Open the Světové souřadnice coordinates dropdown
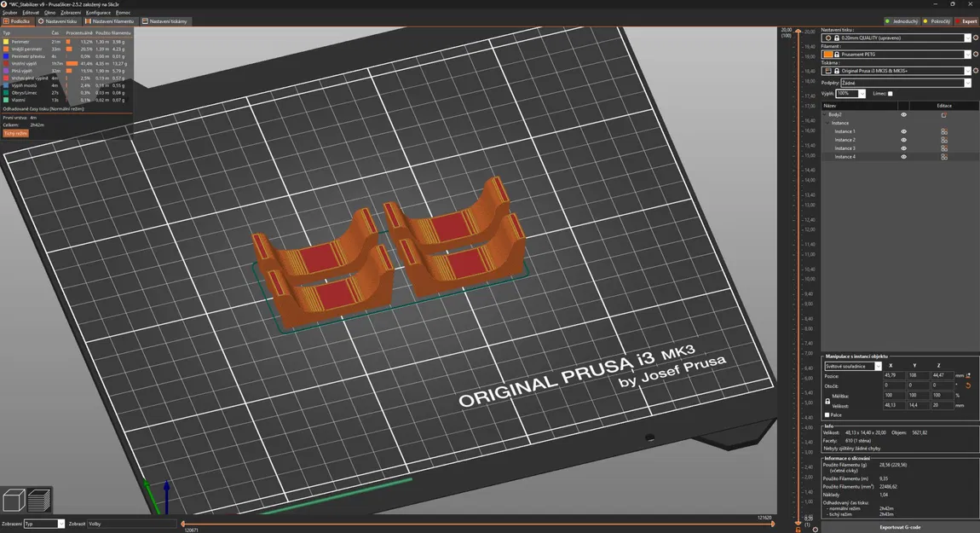 pyautogui.click(x=852, y=367)
